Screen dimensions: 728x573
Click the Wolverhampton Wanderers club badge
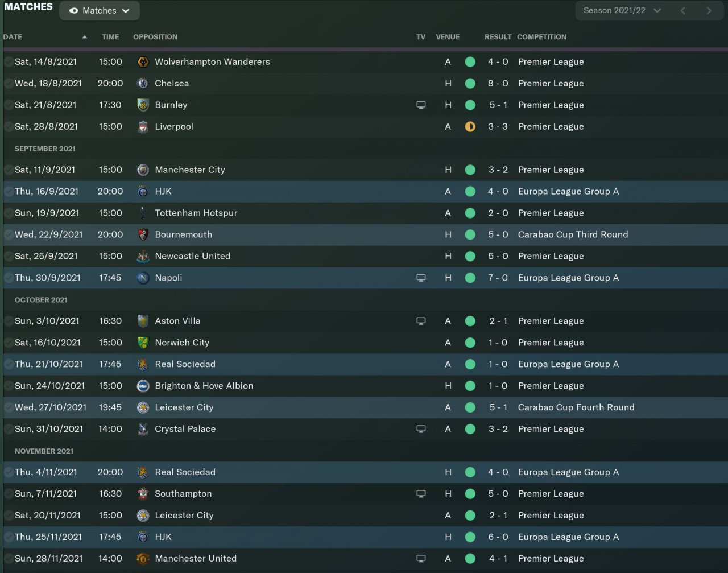click(143, 62)
